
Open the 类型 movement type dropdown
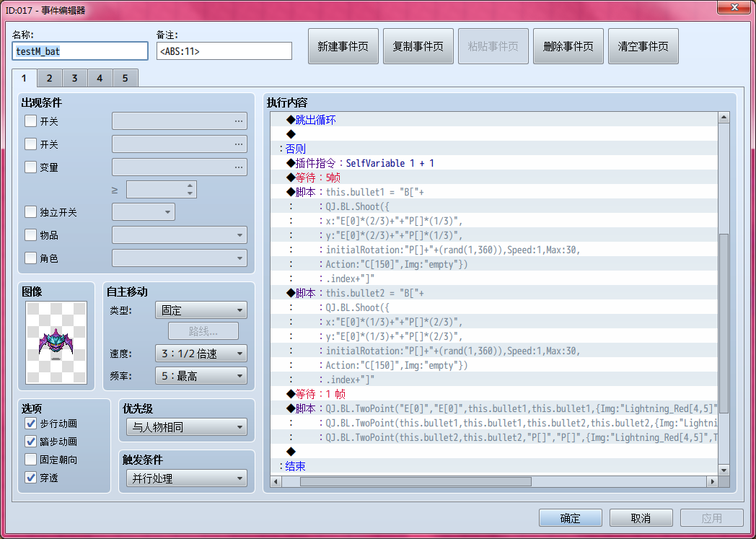tap(201, 310)
